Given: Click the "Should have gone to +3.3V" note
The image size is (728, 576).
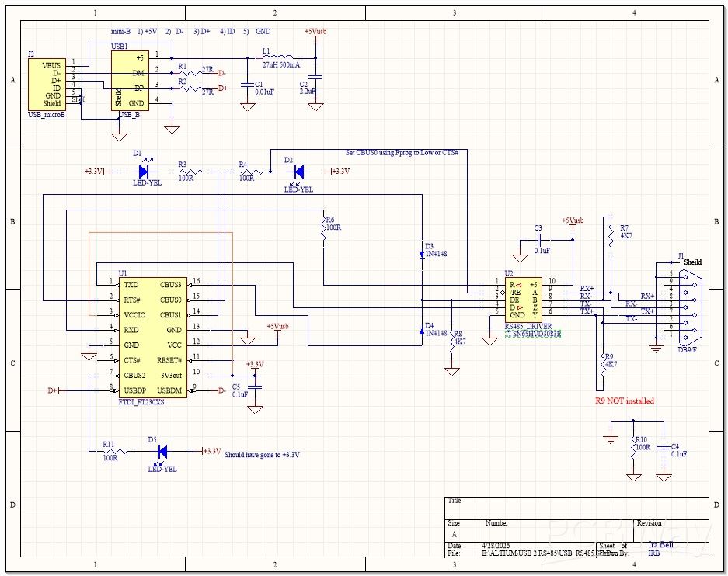Looking at the screenshot, I should tap(262, 455).
